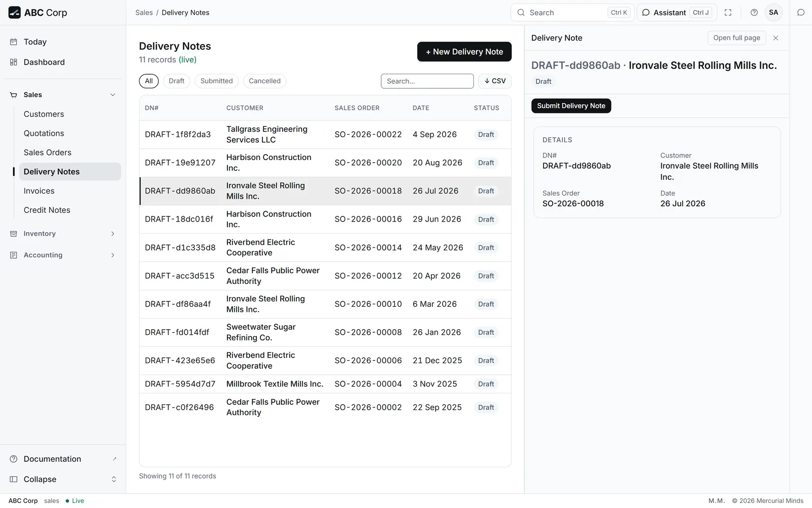Expand the Inventory section chevron
Image resolution: width=812 pixels, height=508 pixels.
tap(113, 234)
